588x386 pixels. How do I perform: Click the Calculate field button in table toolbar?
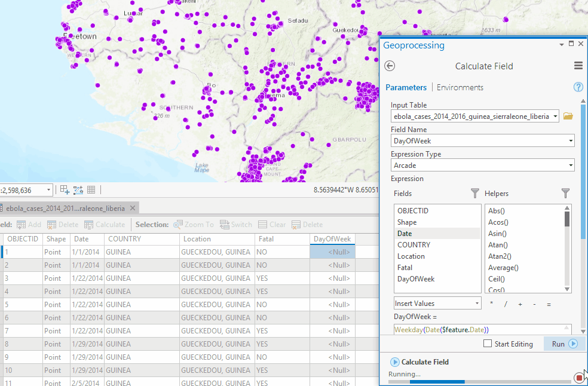pos(105,225)
